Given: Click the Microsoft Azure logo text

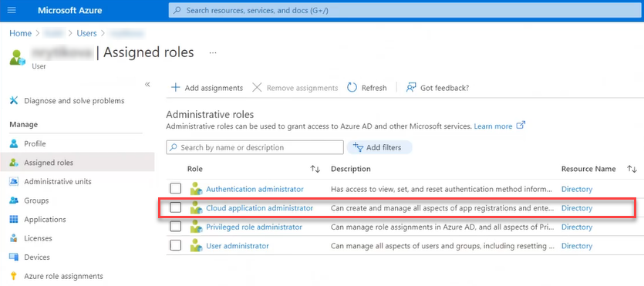Looking at the screenshot, I should [x=70, y=10].
